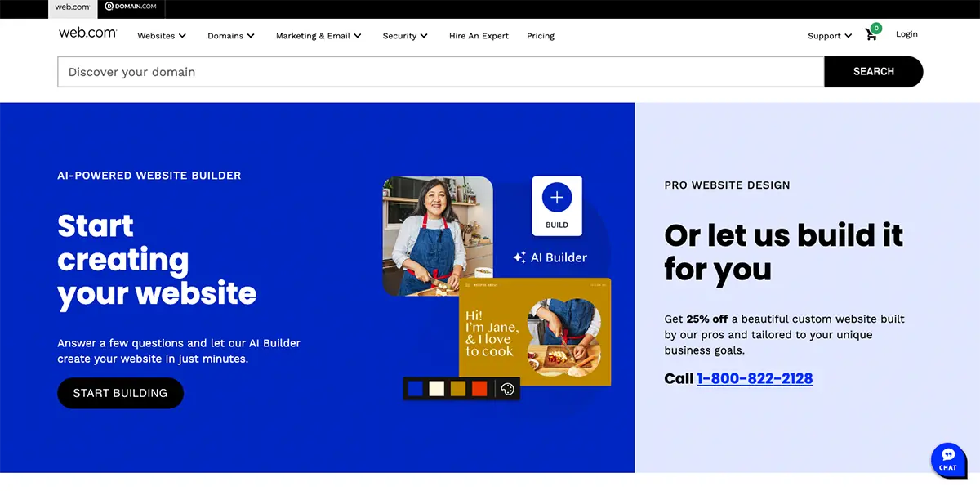Viewport: 980px width, 491px height.
Task: Open the shopping cart icon
Action: click(x=871, y=35)
